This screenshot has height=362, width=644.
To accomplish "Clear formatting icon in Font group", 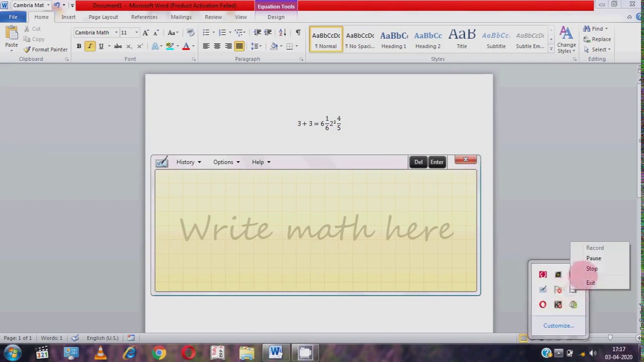I will point(190,33).
